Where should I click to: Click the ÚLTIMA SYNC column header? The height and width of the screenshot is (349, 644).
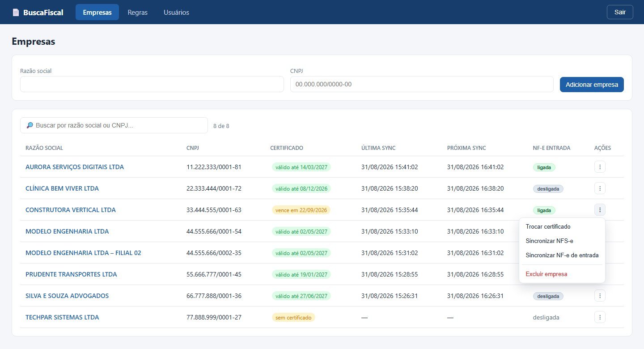pyautogui.click(x=378, y=148)
